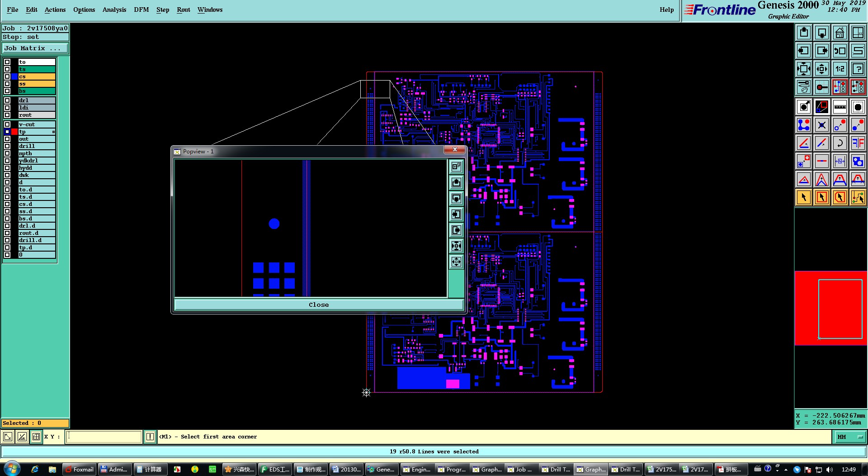This screenshot has width=868, height=476.
Task: Toggle checkbox for layer 'ts'
Action: tap(7, 69)
